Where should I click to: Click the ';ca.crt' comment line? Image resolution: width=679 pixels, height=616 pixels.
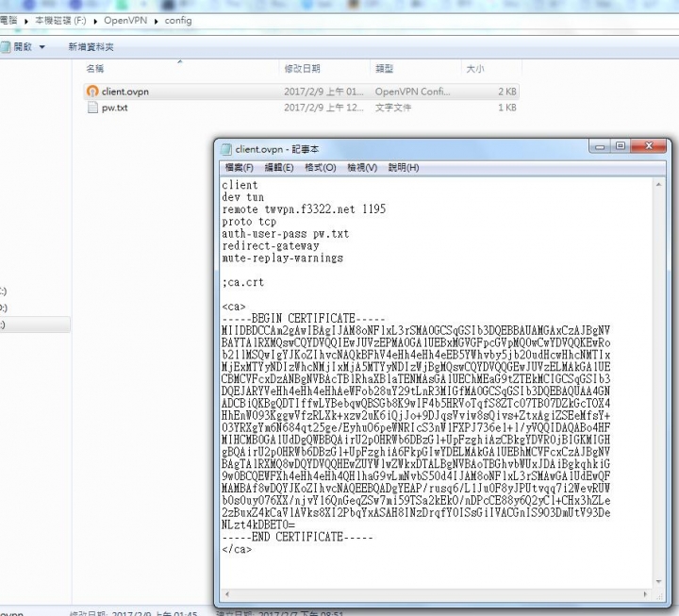243,282
